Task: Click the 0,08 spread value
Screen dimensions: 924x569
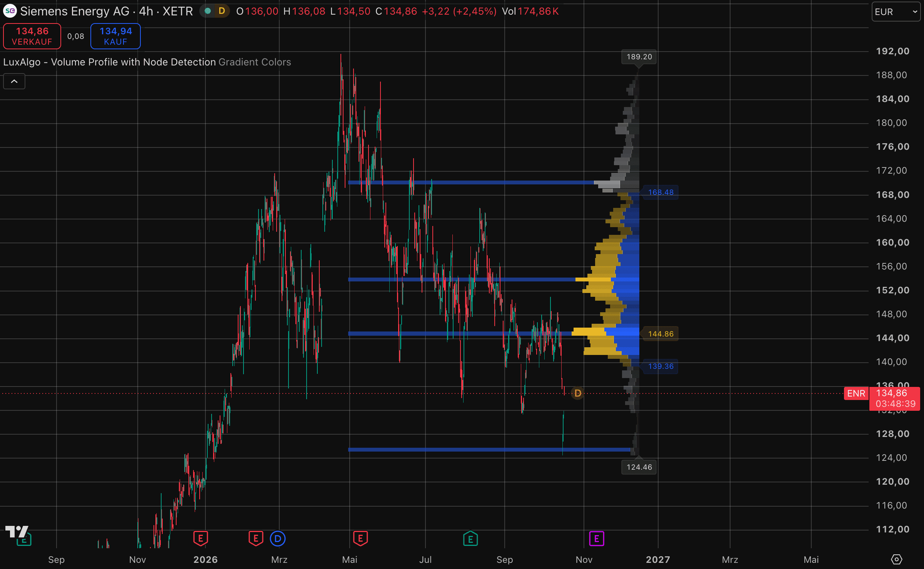Action: pyautogui.click(x=75, y=36)
